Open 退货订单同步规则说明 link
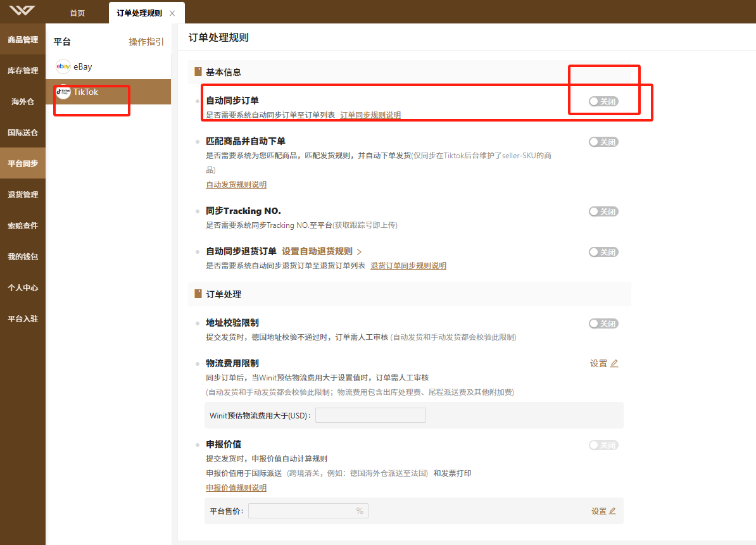 click(408, 265)
